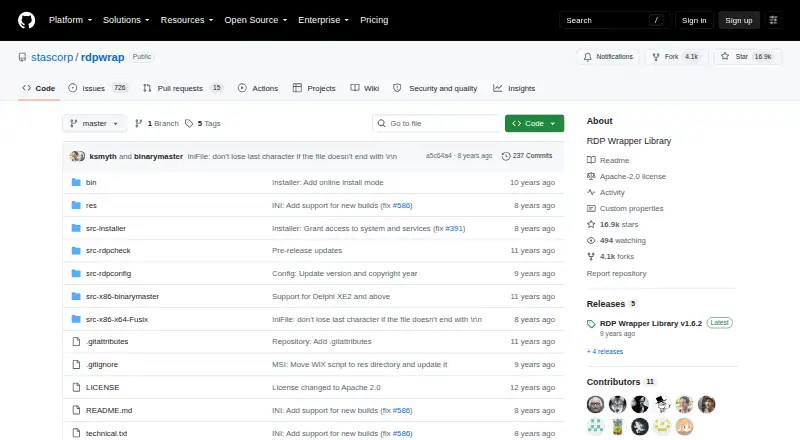Image resolution: width=800 pixels, height=440 pixels.
Task: Open the src-rdpcheck folder
Action: pos(108,251)
